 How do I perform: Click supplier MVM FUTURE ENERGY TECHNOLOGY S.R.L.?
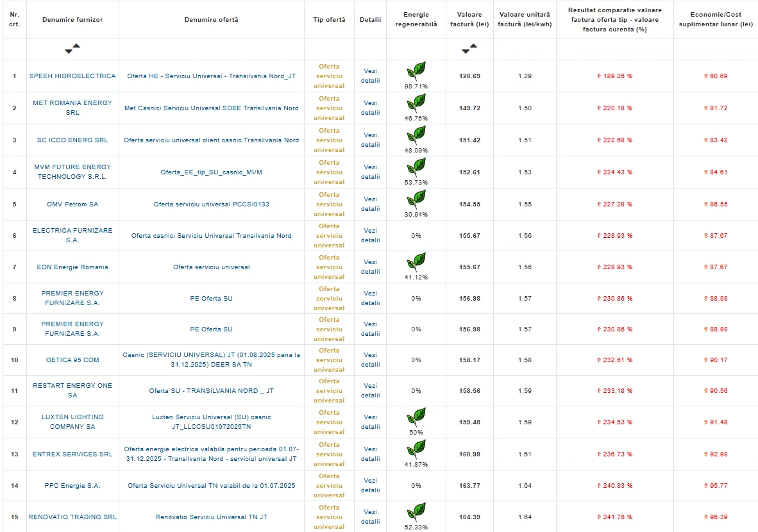click(72, 172)
